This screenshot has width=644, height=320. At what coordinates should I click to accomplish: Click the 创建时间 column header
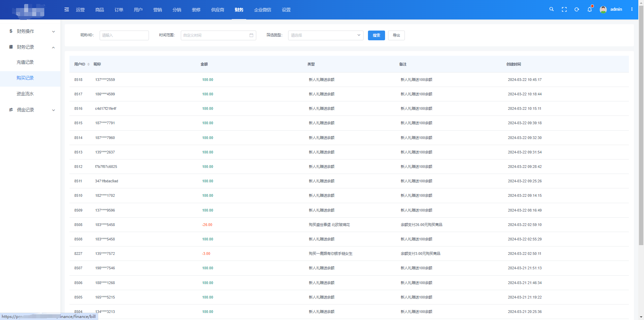click(514, 64)
